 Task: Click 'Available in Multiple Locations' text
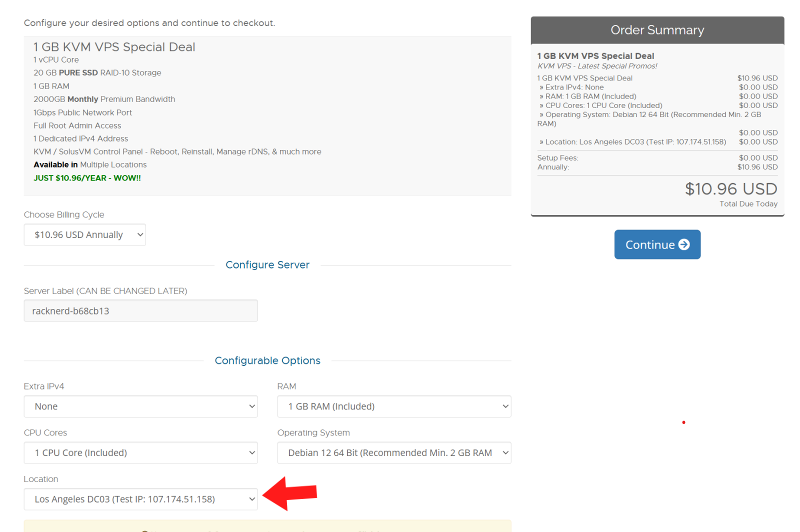pyautogui.click(x=90, y=164)
